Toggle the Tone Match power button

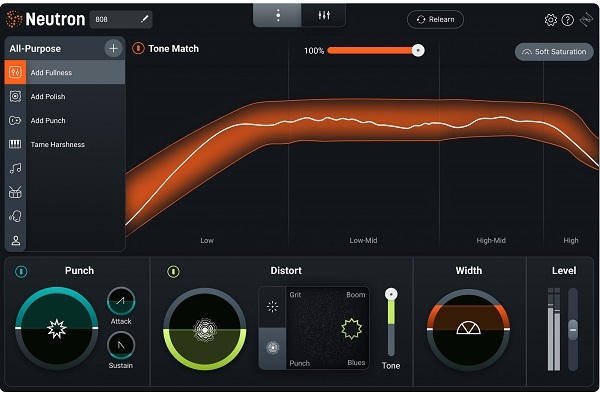[138, 49]
